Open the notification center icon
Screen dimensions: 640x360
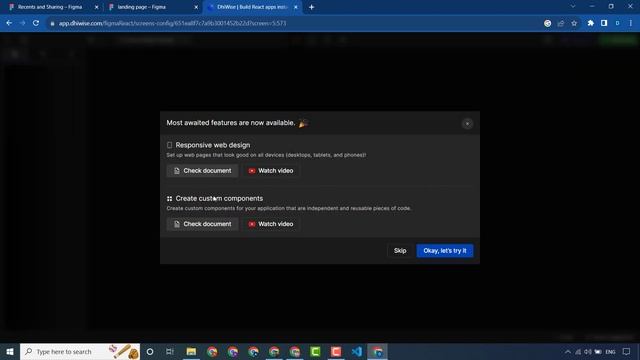tap(627, 351)
